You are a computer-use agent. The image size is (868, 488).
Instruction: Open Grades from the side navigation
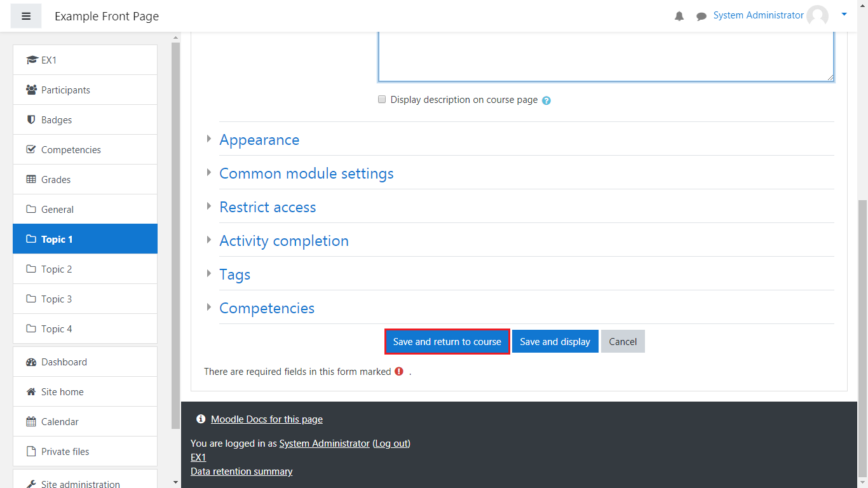click(x=56, y=179)
